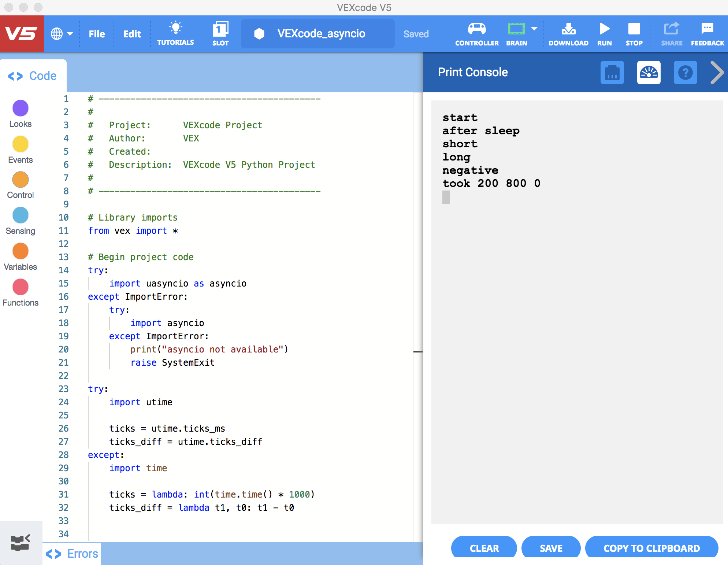This screenshot has width=728, height=565.
Task: Click the editor minimap scroll marker
Action: pos(418,352)
